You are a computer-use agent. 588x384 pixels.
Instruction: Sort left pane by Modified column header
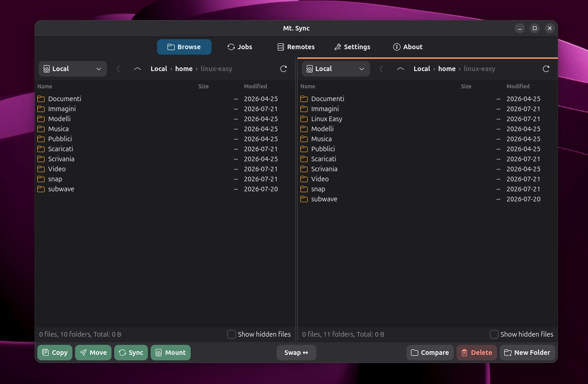tap(255, 86)
